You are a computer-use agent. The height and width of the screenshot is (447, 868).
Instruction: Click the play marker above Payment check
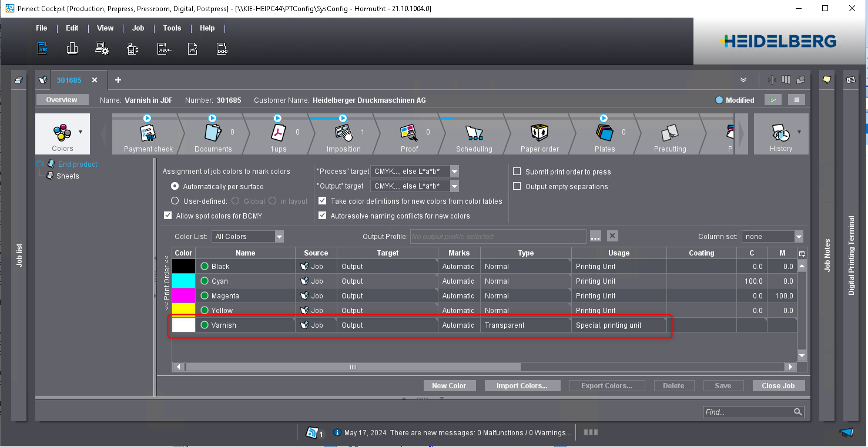[147, 118]
